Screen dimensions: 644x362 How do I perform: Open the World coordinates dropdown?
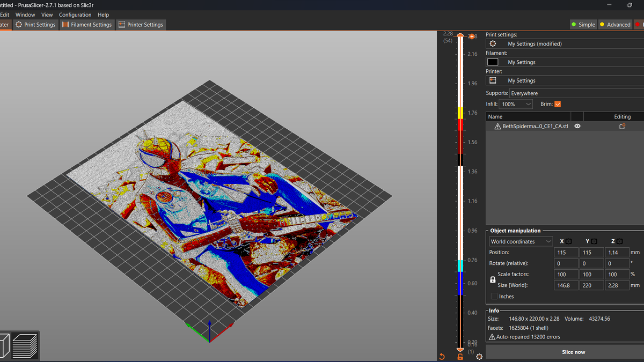[521, 241]
